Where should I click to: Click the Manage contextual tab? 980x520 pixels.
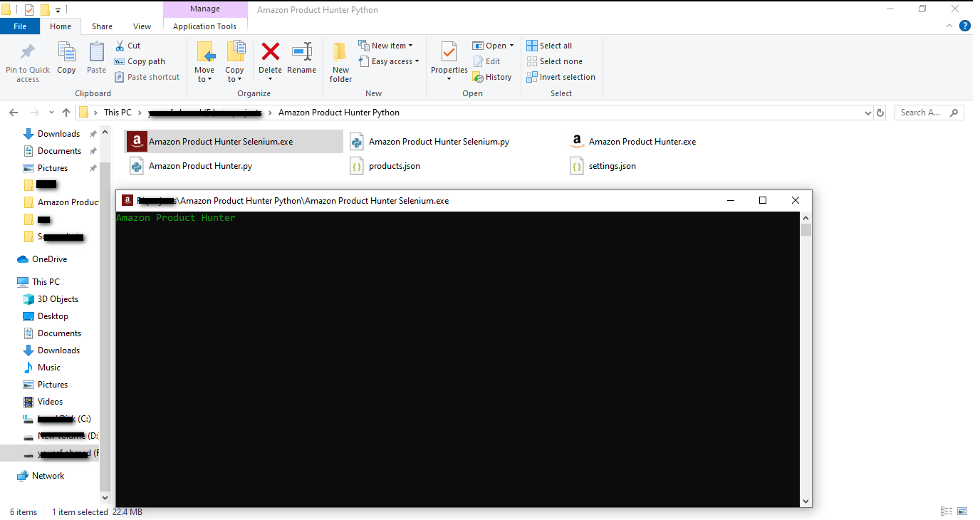pos(205,9)
